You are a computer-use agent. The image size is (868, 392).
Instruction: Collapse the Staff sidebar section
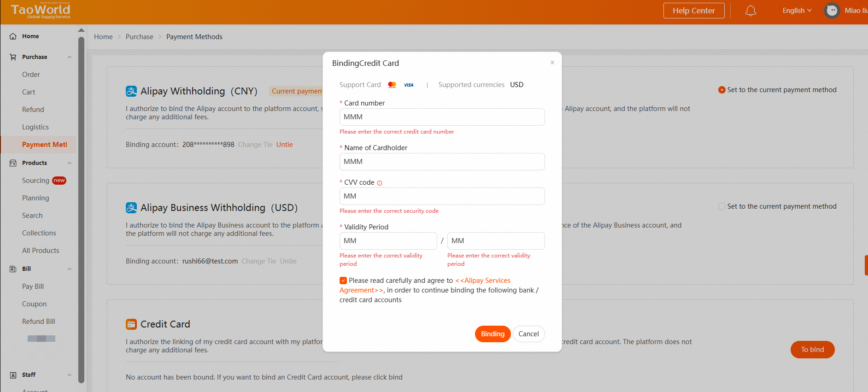70,375
